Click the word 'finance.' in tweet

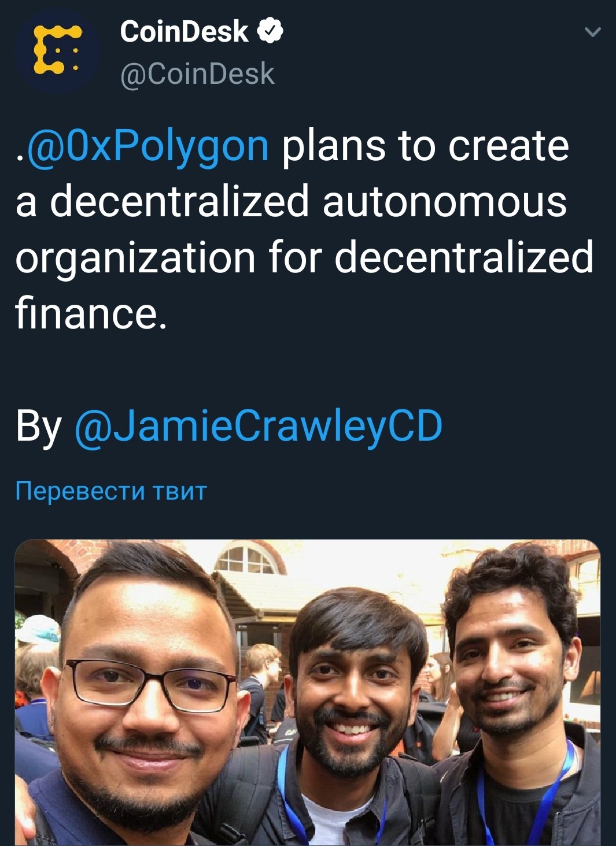click(x=91, y=313)
